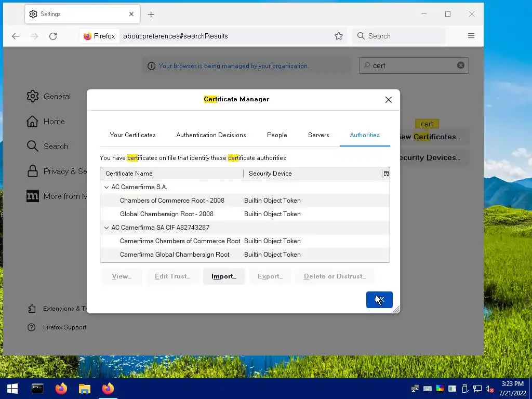Click the network tray icon
This screenshot has width=532, height=399.
click(477, 389)
